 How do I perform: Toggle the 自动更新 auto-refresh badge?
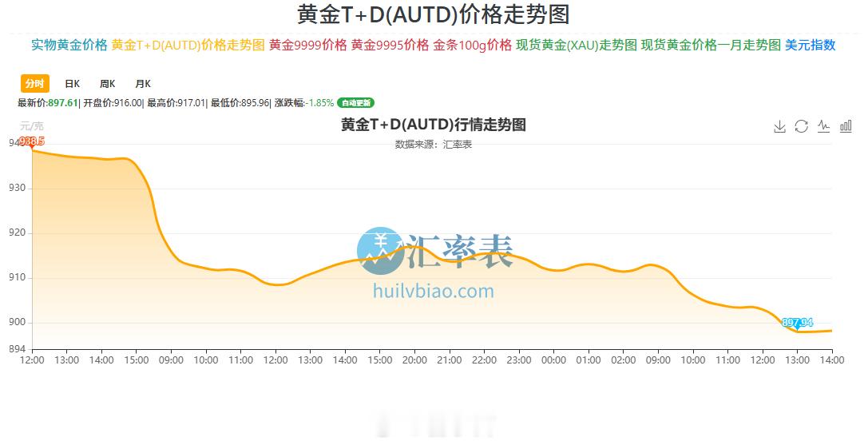point(356,103)
